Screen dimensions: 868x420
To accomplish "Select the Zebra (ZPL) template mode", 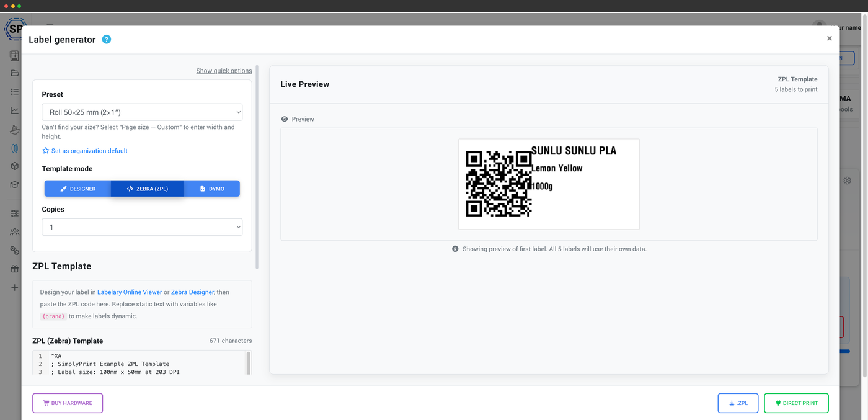I will (148, 189).
